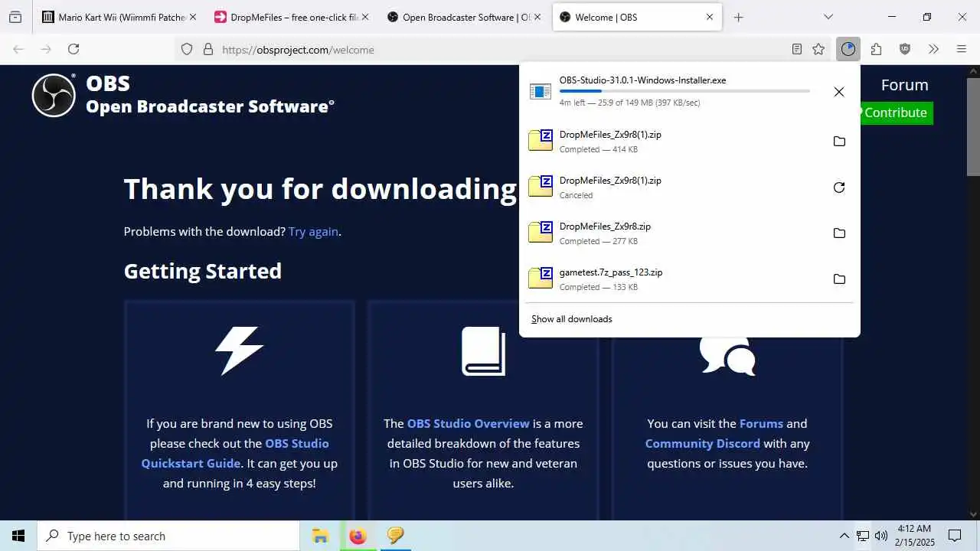Reload the current page
Viewport: 980px width, 551px height.
(73, 49)
